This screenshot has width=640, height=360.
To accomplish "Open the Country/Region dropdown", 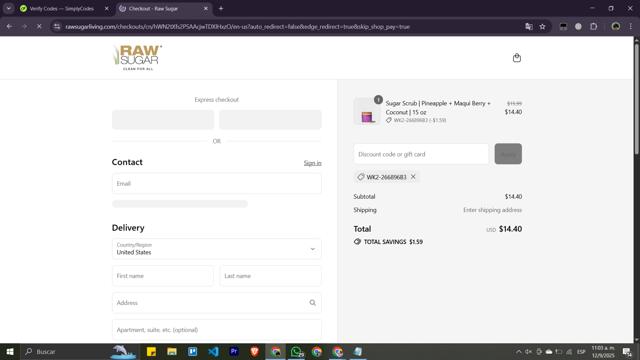I will coord(216,249).
